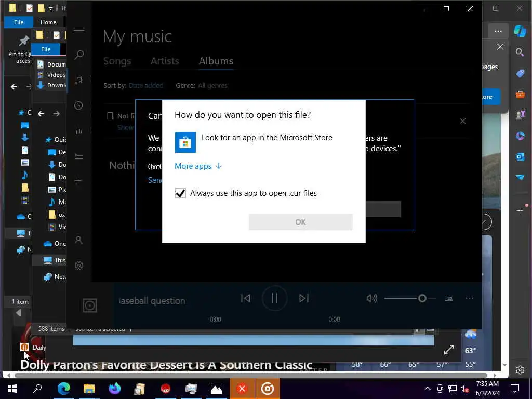The image size is (532, 399).
Task: Open File tab in back Explorer window
Action: pos(19,22)
